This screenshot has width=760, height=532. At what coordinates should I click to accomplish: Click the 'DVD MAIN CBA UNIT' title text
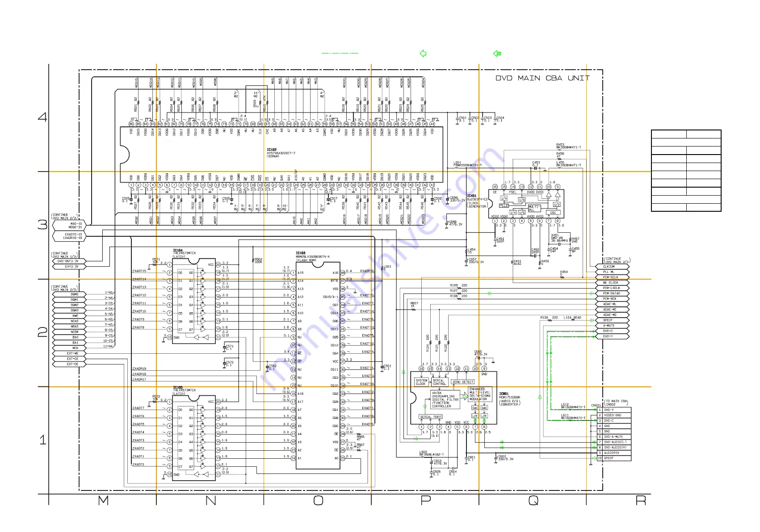542,78
